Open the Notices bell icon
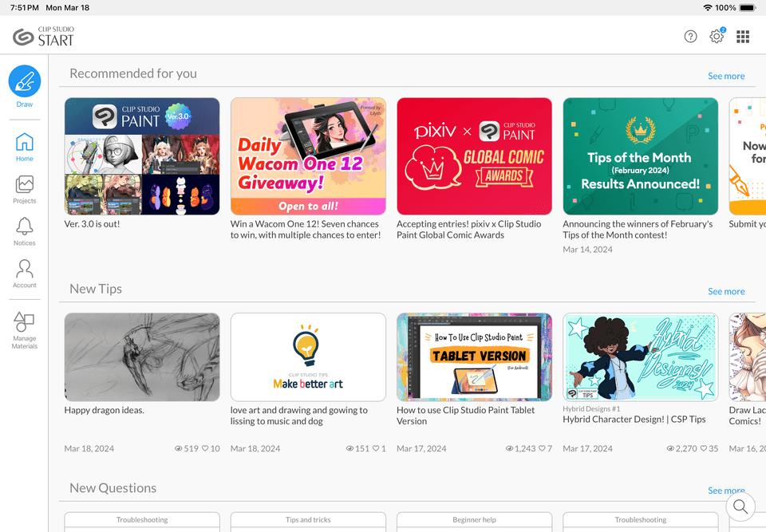This screenshot has width=766, height=532. (25, 231)
